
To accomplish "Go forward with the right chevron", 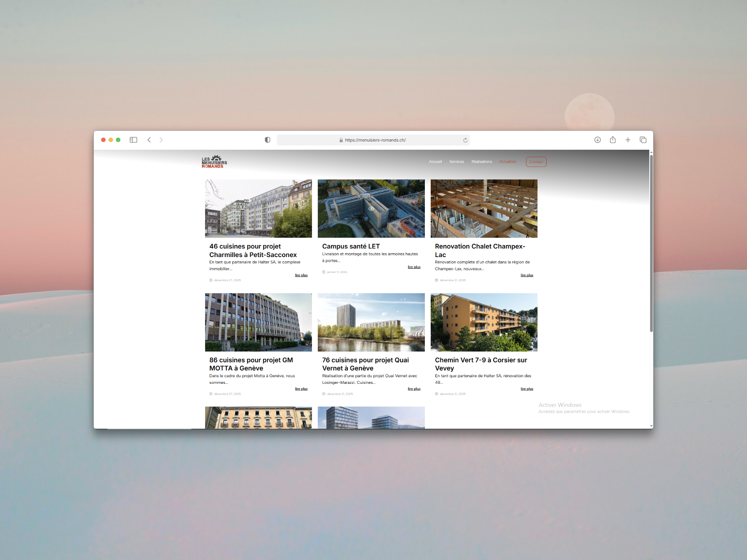I will pyautogui.click(x=161, y=140).
